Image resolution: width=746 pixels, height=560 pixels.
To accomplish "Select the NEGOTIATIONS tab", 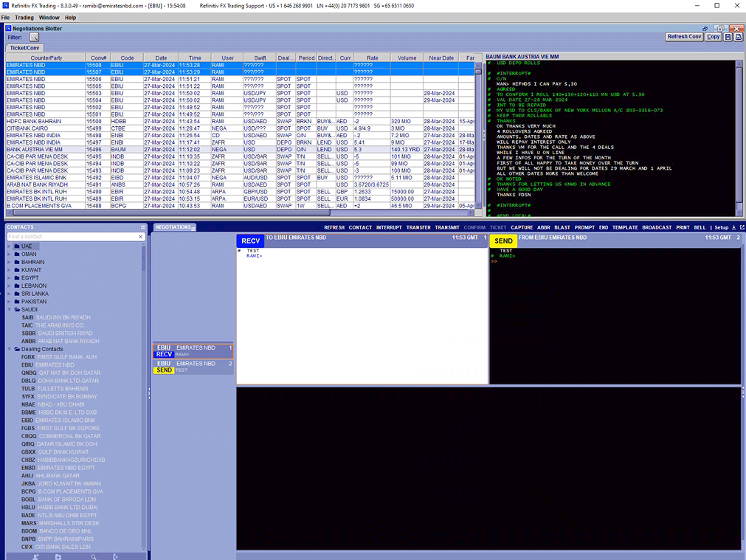I will click(173, 227).
